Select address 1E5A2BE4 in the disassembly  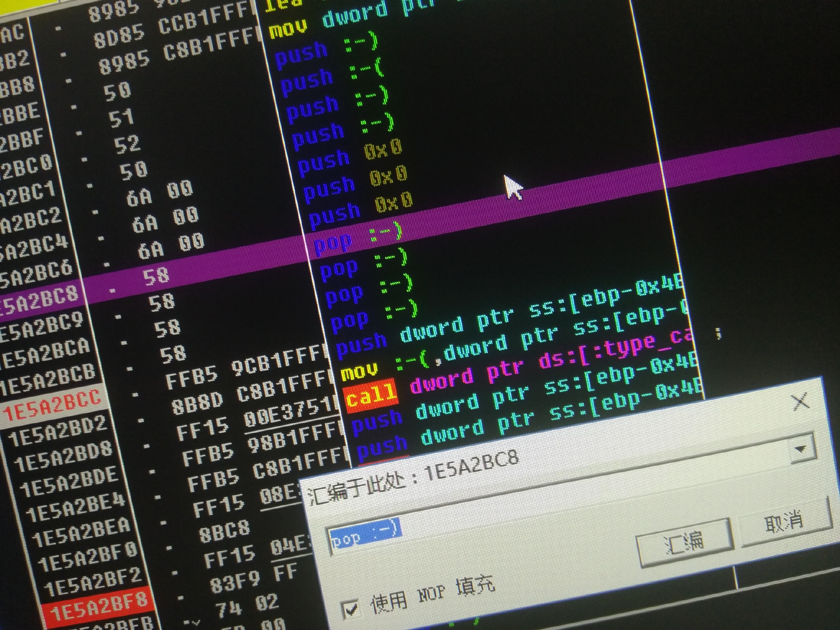75,507
